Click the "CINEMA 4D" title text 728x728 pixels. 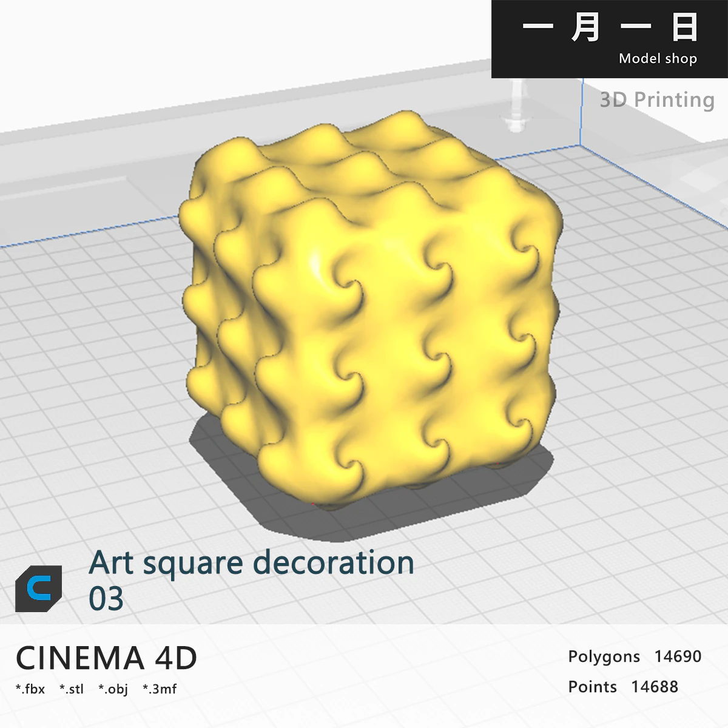(106, 658)
